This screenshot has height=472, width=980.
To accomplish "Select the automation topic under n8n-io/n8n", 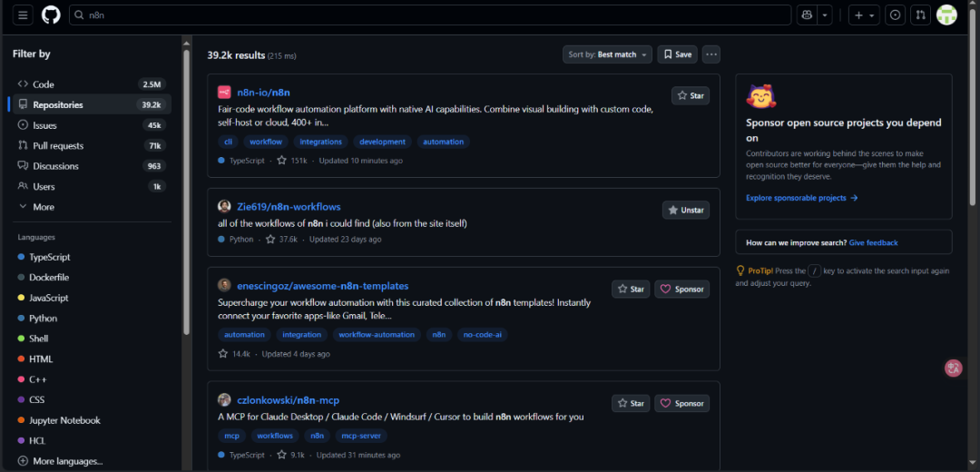I will [x=443, y=142].
